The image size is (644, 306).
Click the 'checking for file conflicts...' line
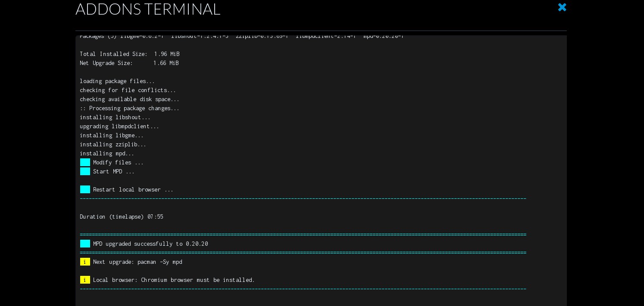tap(128, 90)
